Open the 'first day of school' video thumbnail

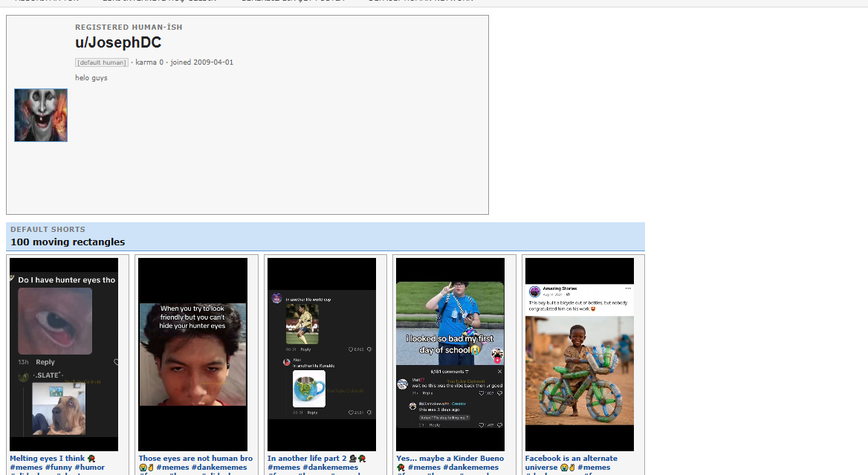[x=450, y=355]
